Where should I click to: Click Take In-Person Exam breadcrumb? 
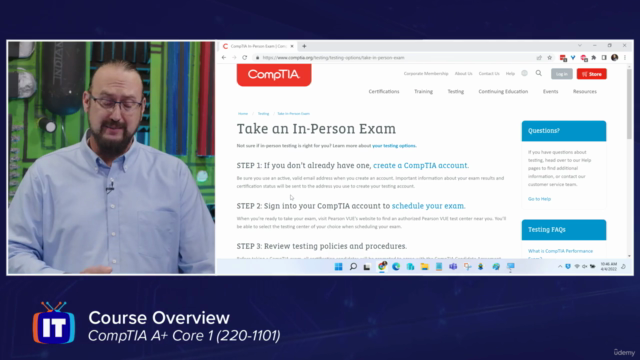(x=293, y=113)
